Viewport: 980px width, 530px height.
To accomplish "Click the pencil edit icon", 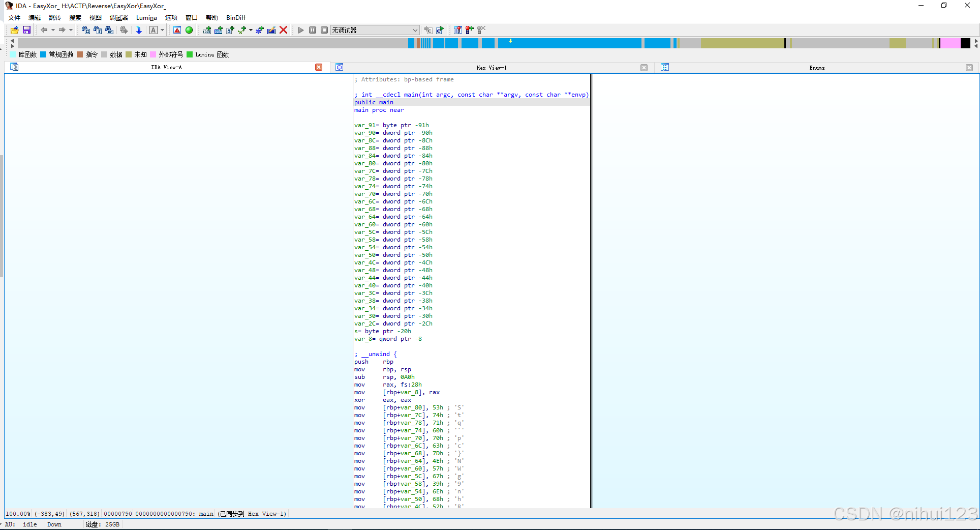I will 271,30.
